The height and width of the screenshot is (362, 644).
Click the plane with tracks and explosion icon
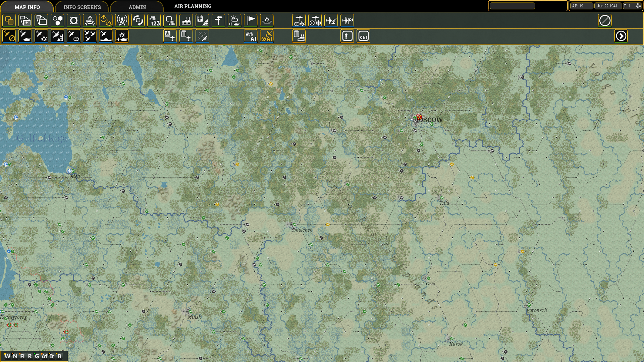[299, 20]
